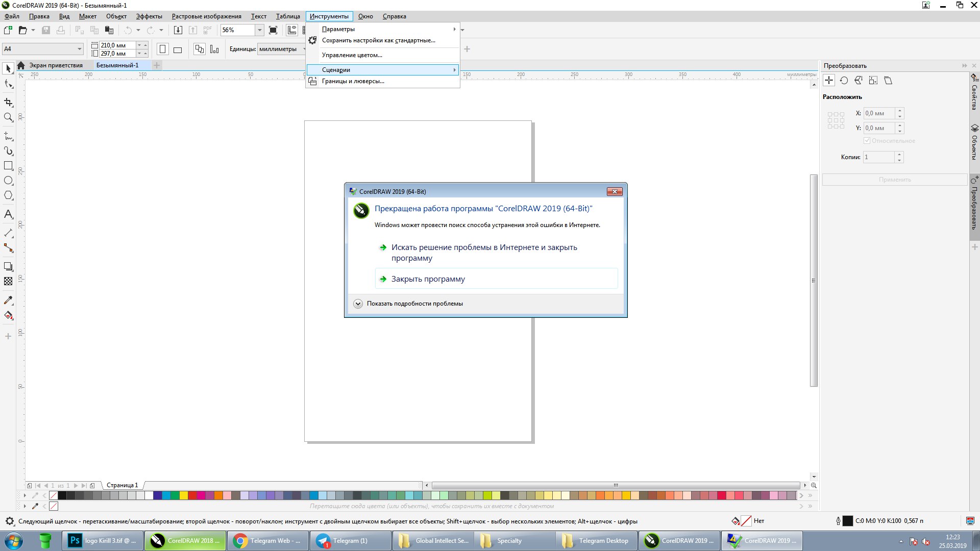980x551 pixels.
Task: Select the Text tool
Action: [x=8, y=214]
